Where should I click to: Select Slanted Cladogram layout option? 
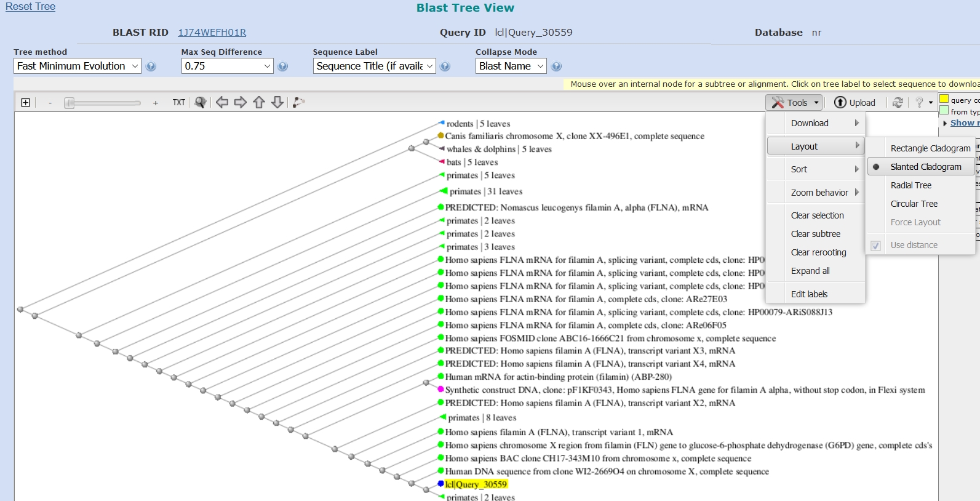pyautogui.click(x=922, y=167)
